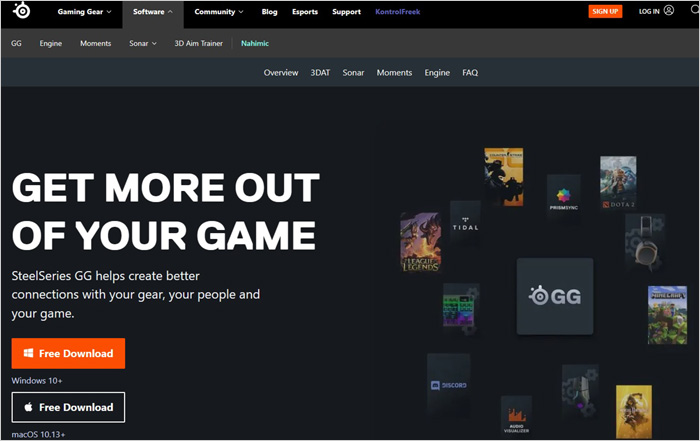Switch to the Overview tab
Screen dimensions: 700x441
[x=281, y=72]
